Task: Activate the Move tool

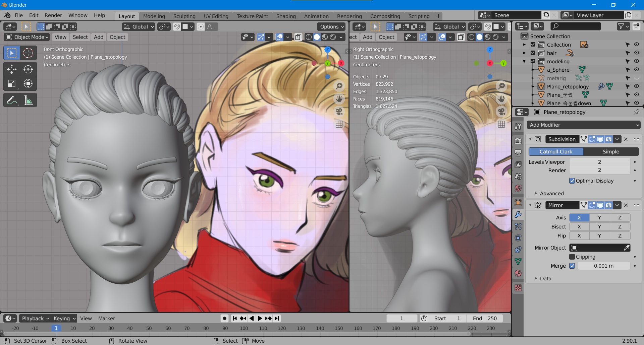Action: click(12, 69)
